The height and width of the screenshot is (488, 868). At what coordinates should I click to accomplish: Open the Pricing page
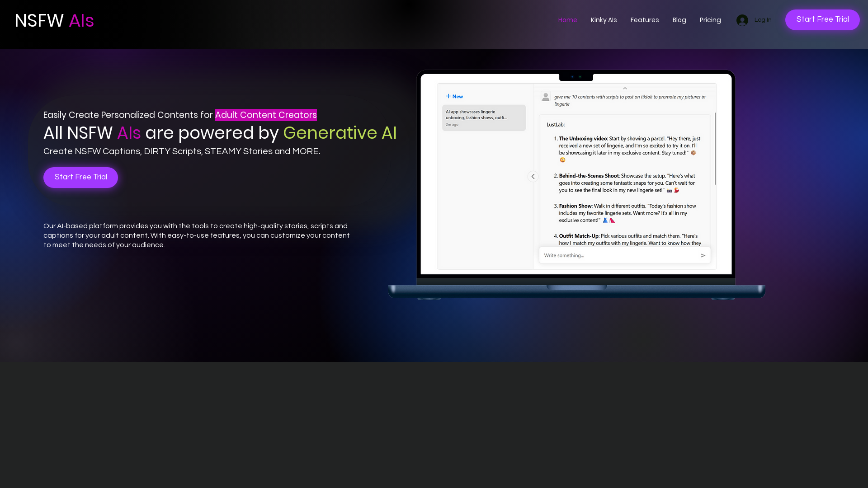pos(710,20)
